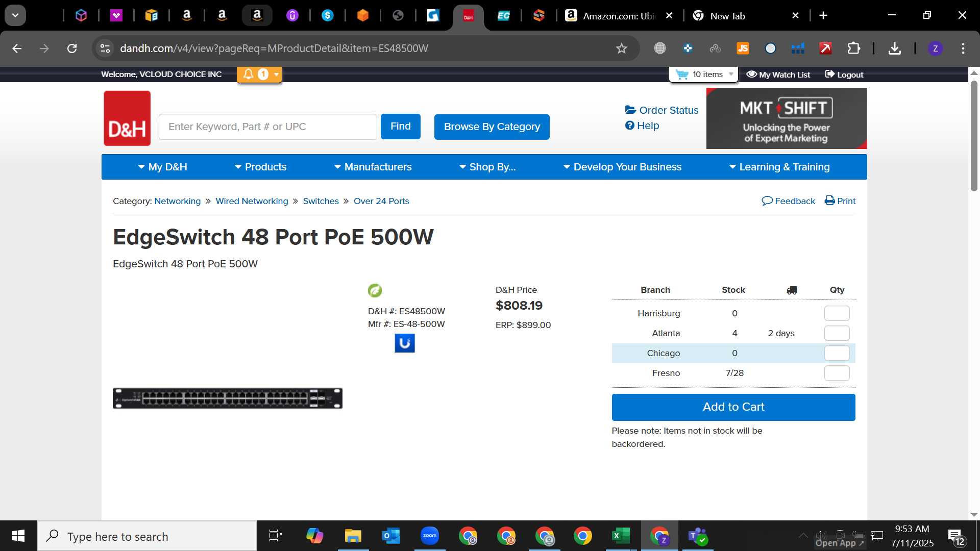Go back to the previous page
980x551 pixels.
(x=17, y=48)
